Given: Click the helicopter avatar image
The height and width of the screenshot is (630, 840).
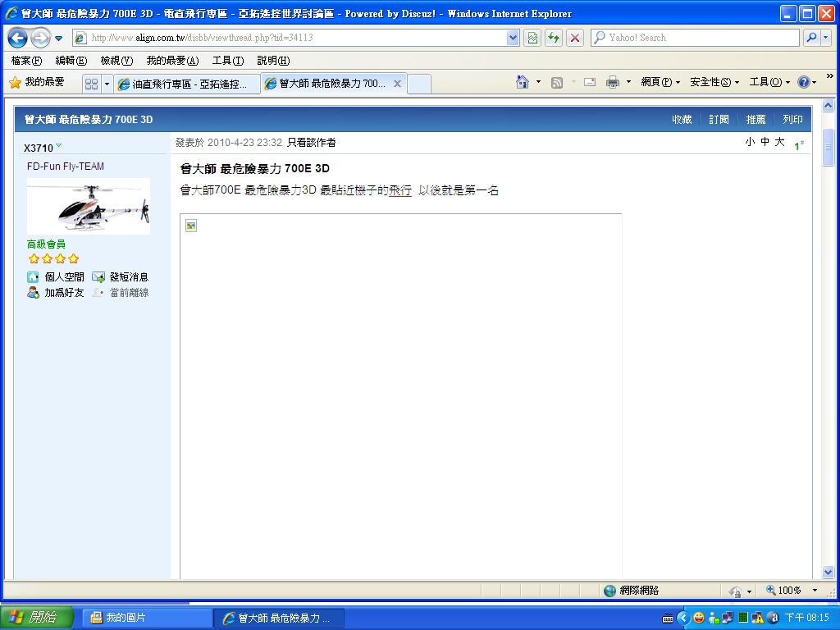Looking at the screenshot, I should (x=89, y=206).
